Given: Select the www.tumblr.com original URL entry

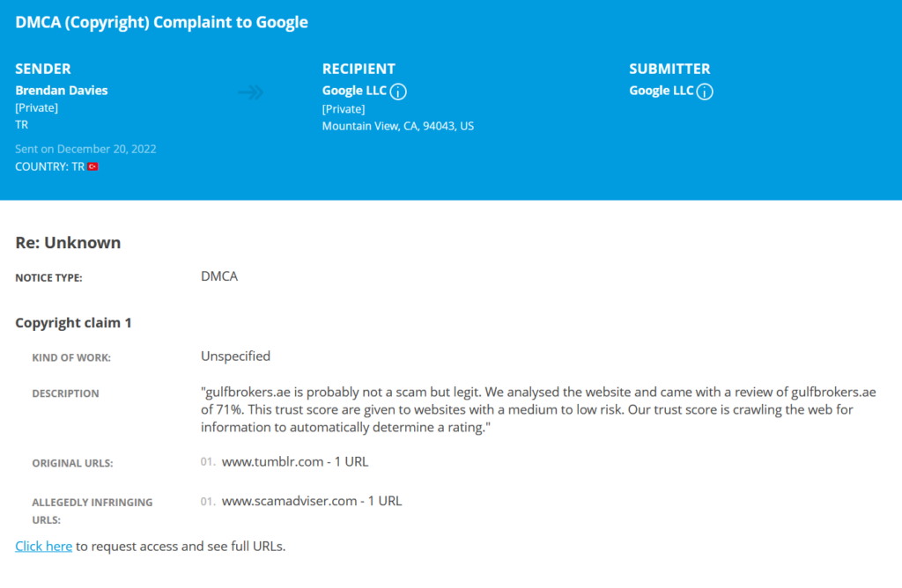Looking at the screenshot, I should click(295, 461).
